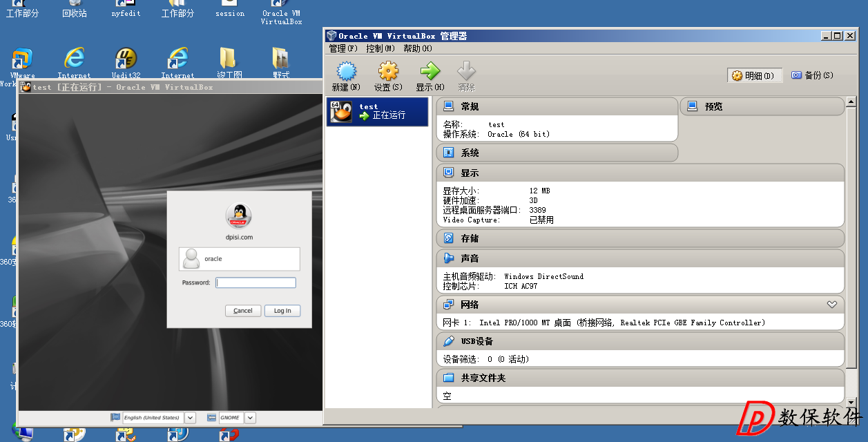Click the 名称 test row in 常规

click(x=474, y=125)
